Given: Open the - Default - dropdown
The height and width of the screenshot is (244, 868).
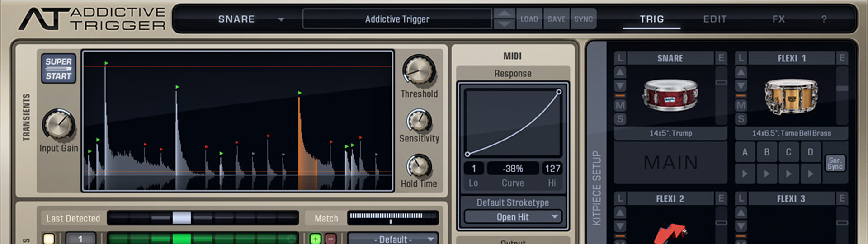Looking at the screenshot, I should pos(392,239).
